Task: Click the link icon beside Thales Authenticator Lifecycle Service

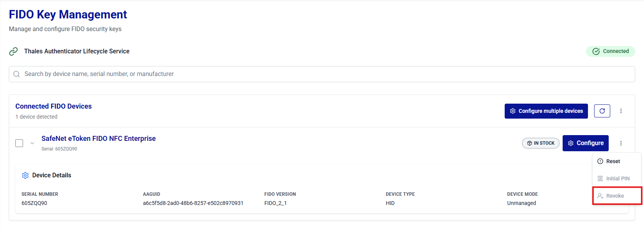Action: [13, 51]
